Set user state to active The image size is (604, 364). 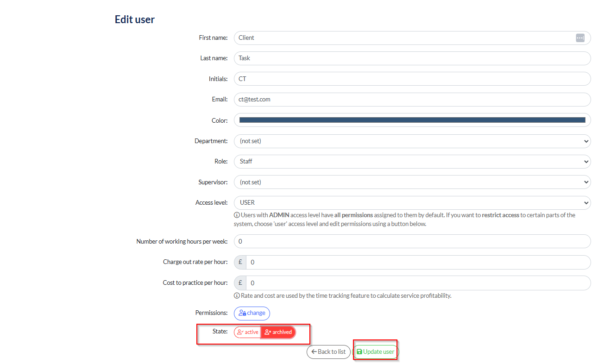pos(247,332)
